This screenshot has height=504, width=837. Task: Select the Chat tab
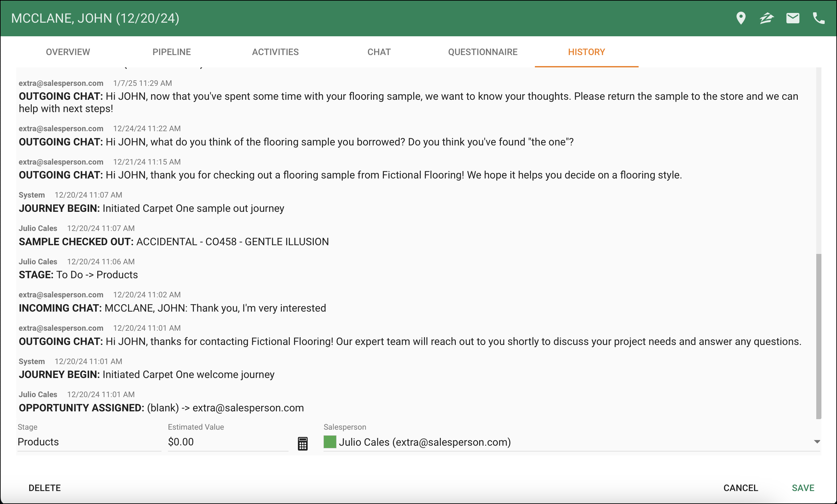379,52
